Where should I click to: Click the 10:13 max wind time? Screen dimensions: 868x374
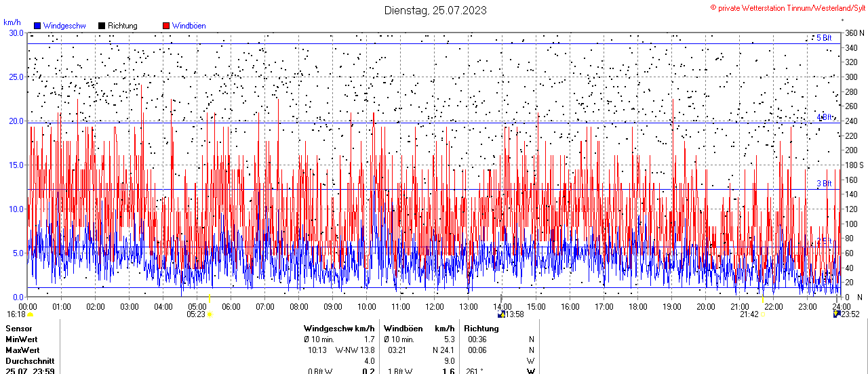click(x=318, y=350)
